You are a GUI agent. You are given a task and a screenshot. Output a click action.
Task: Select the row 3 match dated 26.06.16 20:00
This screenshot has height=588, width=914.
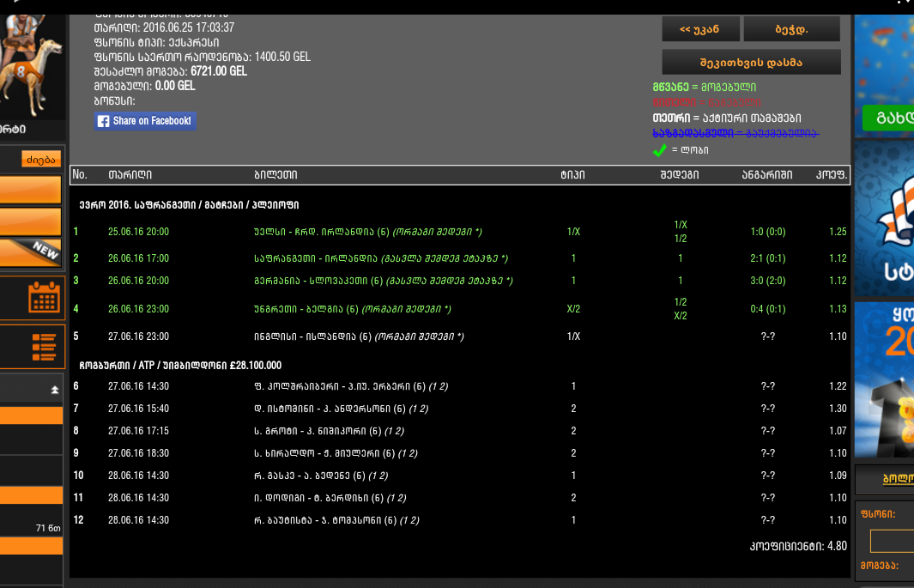[x=461, y=281]
